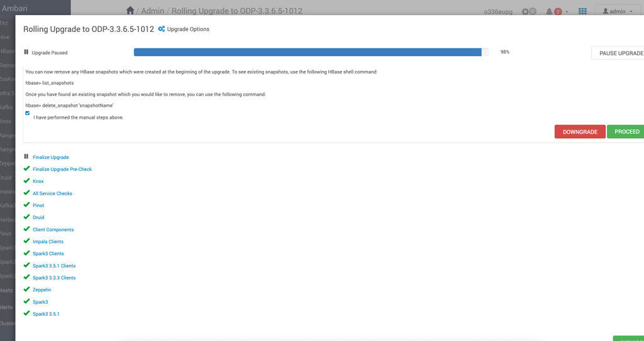
Task: Open Kafka service in sidebar
Action: point(6,107)
